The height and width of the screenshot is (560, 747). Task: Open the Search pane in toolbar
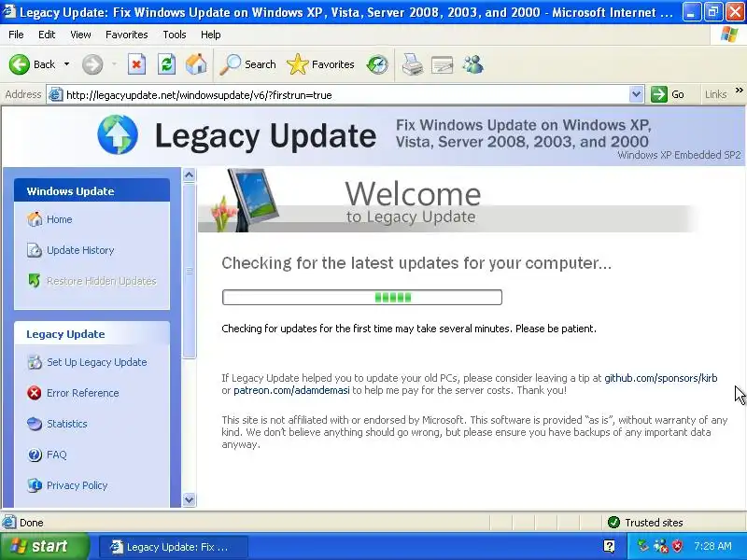(x=247, y=64)
